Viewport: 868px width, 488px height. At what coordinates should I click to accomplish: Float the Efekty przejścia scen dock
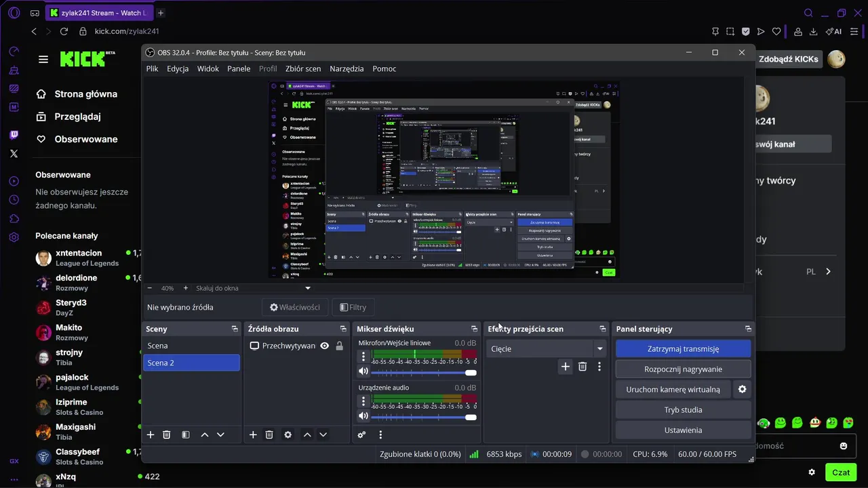pyautogui.click(x=602, y=329)
